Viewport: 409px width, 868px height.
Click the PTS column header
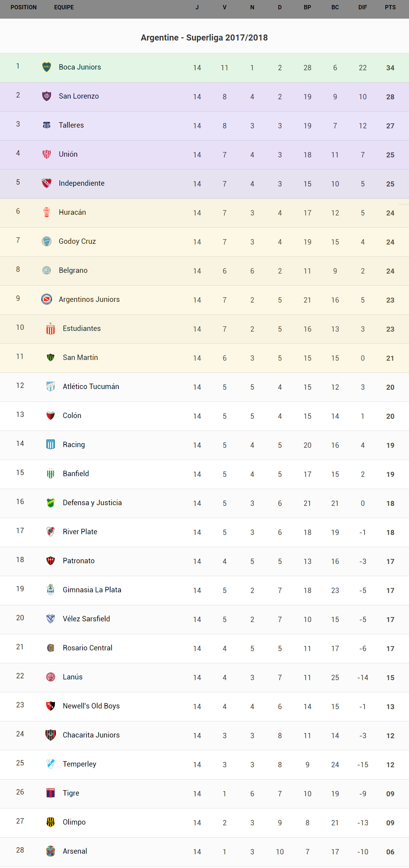point(390,7)
